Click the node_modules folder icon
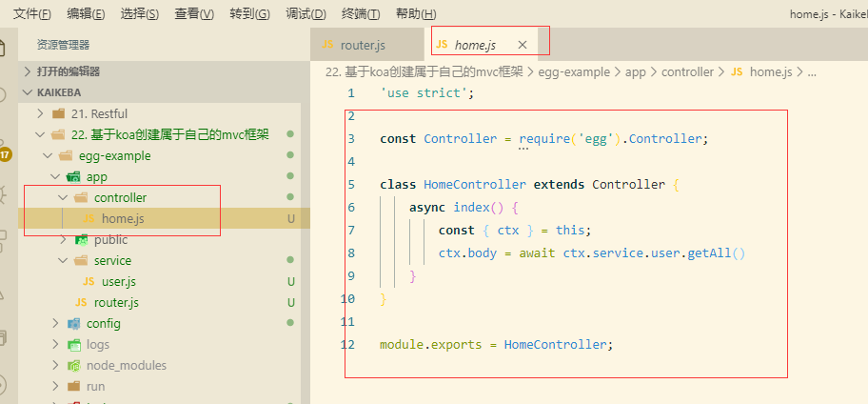 pyautogui.click(x=73, y=365)
